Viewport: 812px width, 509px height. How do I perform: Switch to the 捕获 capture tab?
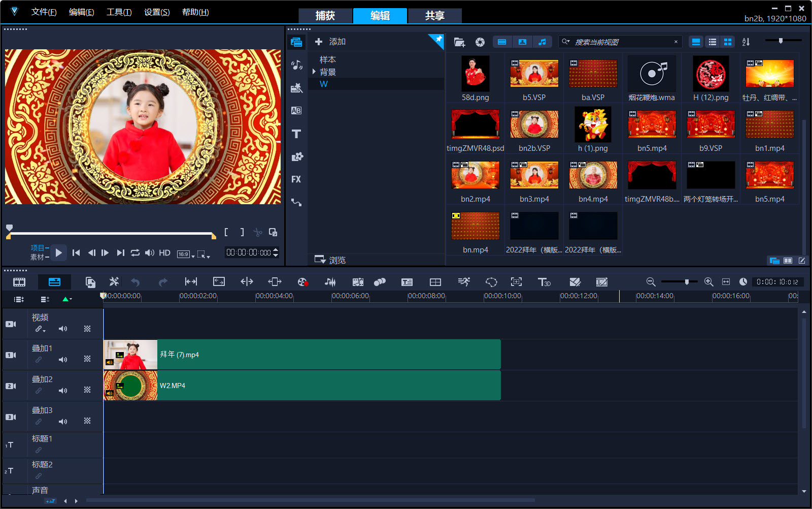[325, 16]
